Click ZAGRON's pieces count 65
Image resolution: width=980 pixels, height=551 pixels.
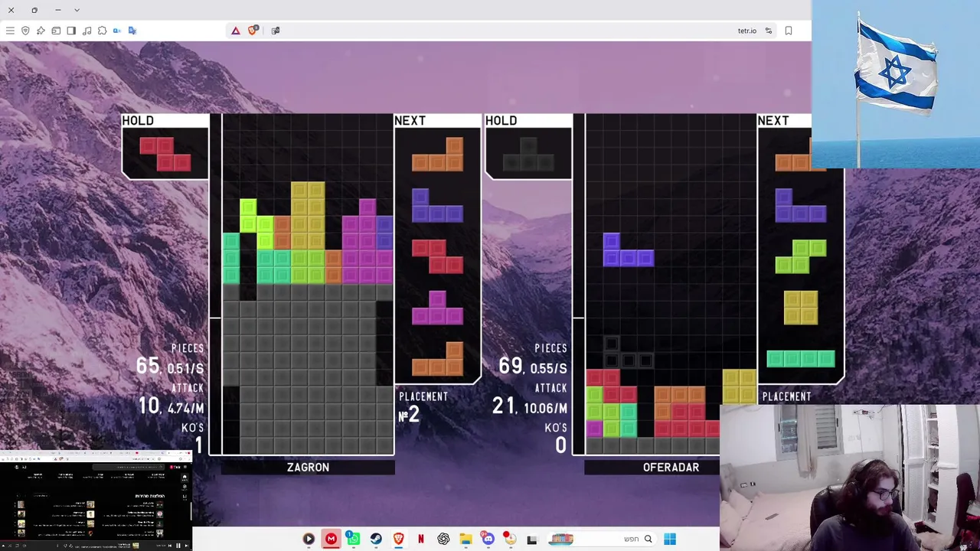tap(148, 366)
